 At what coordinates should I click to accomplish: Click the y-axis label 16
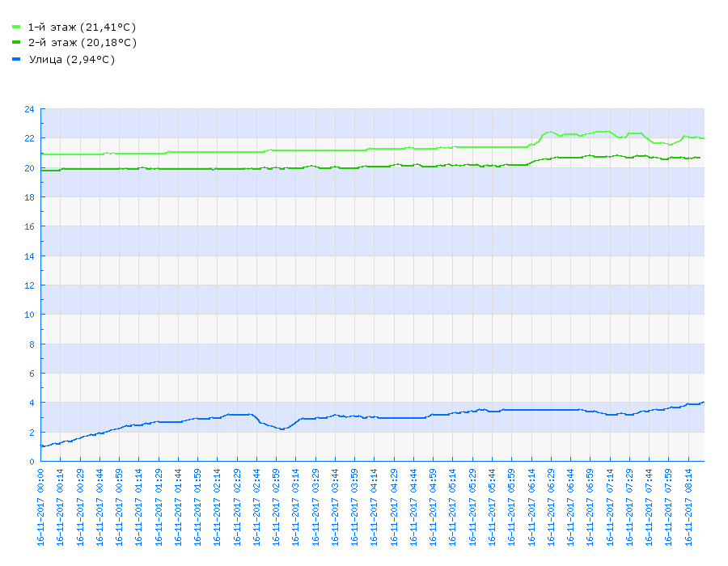click(x=29, y=226)
